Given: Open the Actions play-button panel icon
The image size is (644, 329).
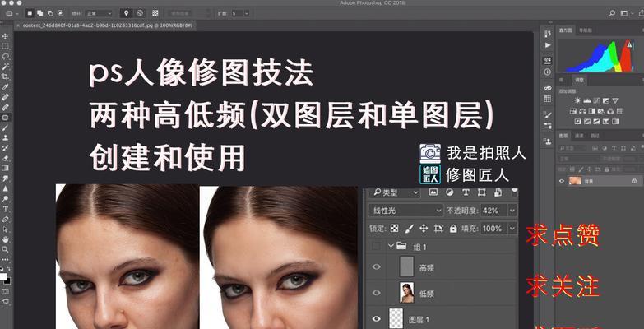Looking at the screenshot, I should (548, 45).
